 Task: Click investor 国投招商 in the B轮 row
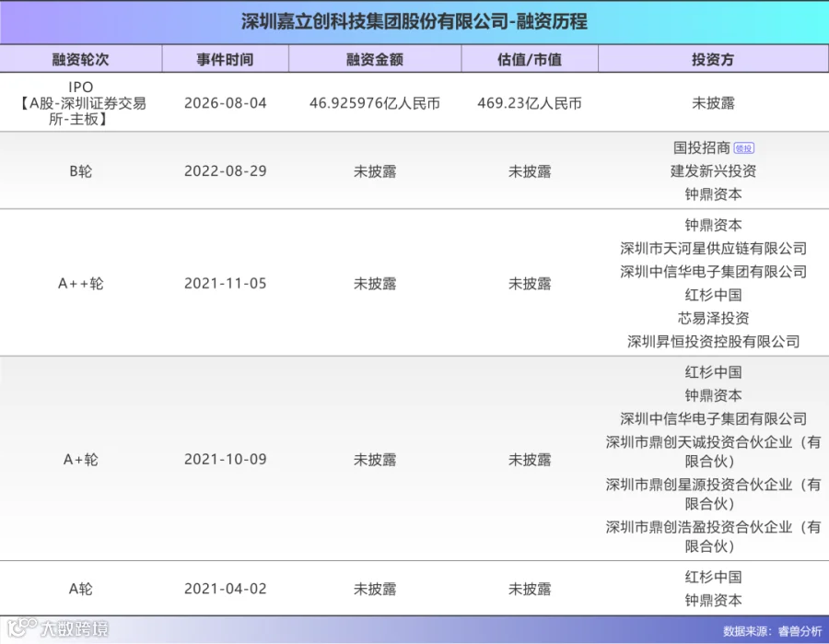click(702, 148)
